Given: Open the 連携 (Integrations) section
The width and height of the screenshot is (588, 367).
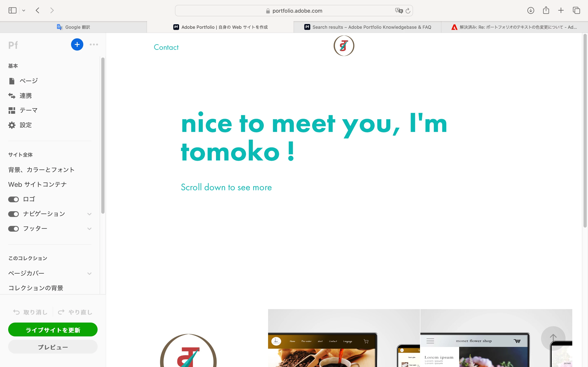Looking at the screenshot, I should tap(26, 96).
